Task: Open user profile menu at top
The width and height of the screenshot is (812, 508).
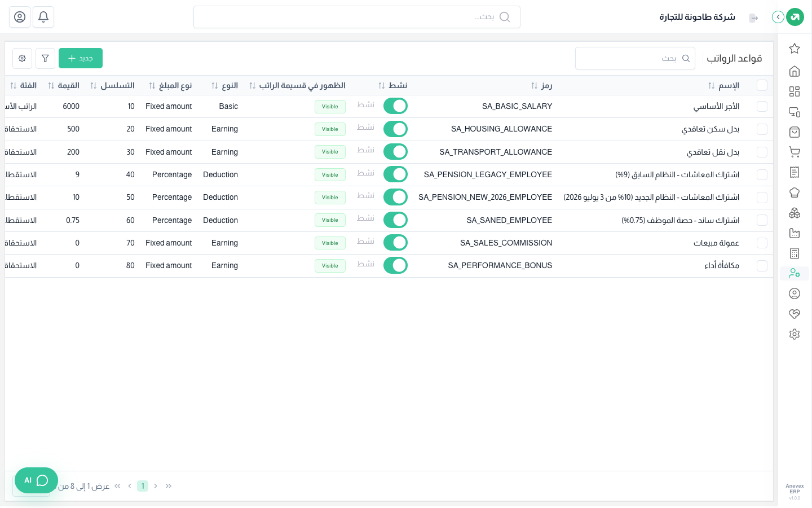Action: [20, 17]
